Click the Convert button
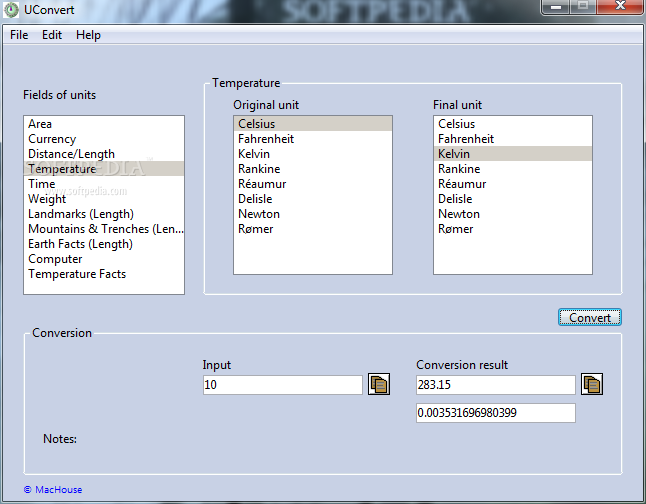This screenshot has height=504, width=646. point(590,317)
